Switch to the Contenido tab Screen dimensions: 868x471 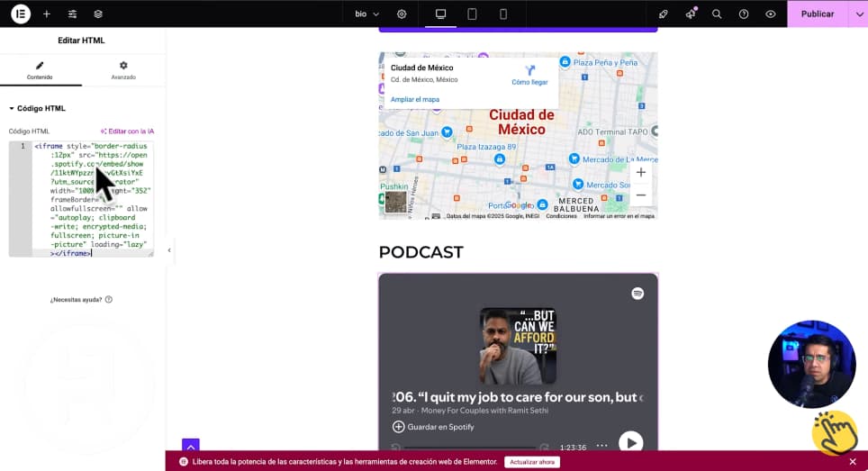40,70
